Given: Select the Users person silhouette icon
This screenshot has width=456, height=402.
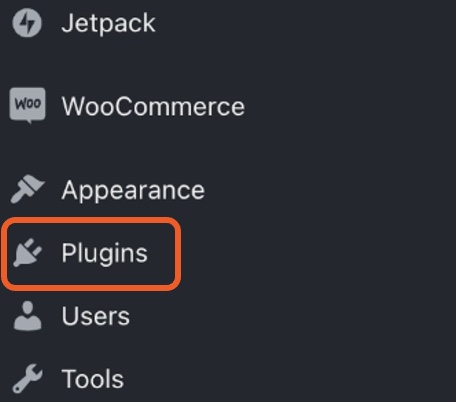Looking at the screenshot, I should tap(28, 316).
